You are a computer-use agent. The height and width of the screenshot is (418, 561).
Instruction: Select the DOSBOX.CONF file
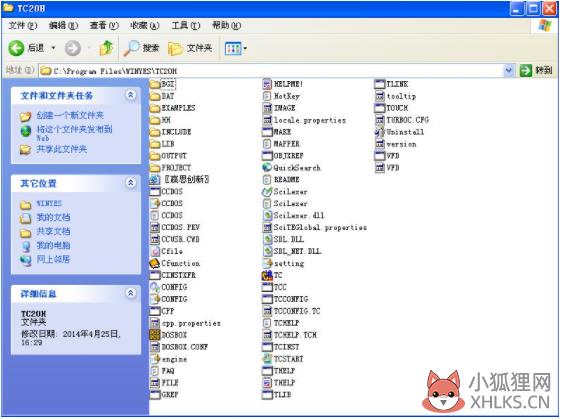pyautogui.click(x=179, y=347)
